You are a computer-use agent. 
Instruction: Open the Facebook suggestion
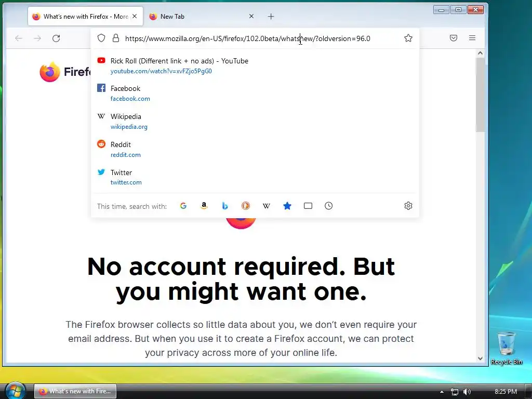[255, 94]
